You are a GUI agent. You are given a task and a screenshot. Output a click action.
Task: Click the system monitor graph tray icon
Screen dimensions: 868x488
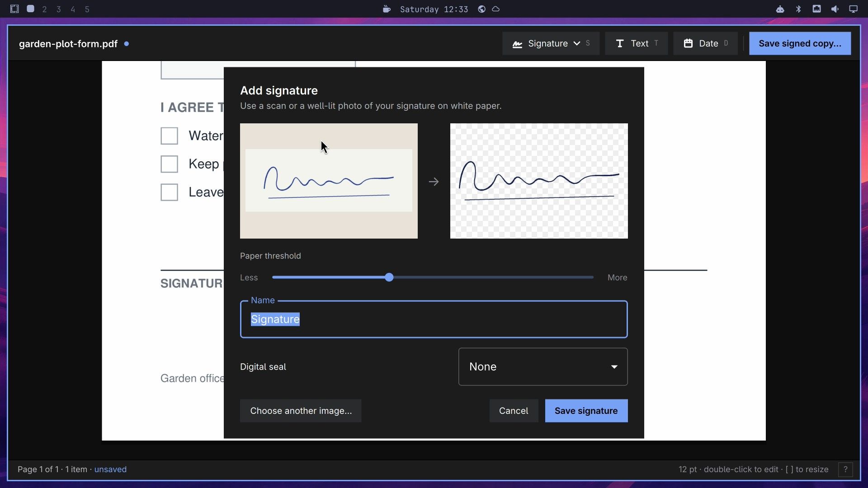[x=816, y=9]
